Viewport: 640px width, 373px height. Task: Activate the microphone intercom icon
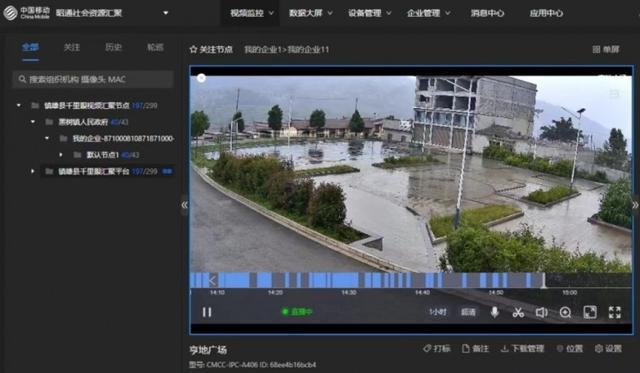[x=494, y=312]
